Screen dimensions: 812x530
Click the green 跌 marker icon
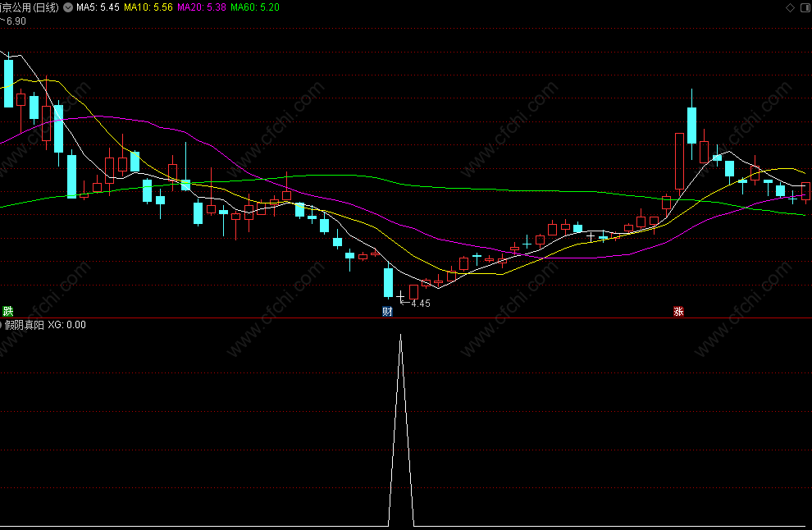(x=7, y=311)
